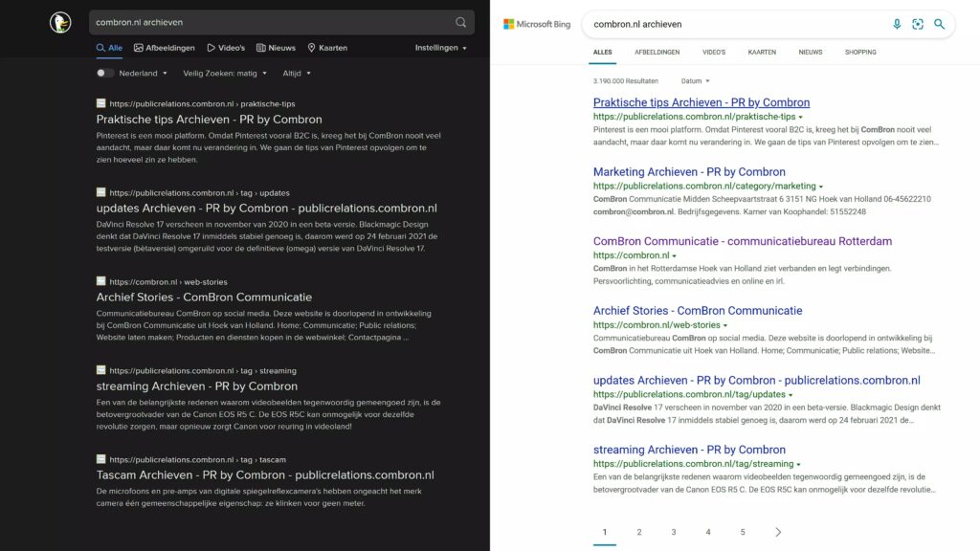Image resolution: width=980 pixels, height=551 pixels.
Task: Open Praktische tips Archieven link in Bing
Action: (702, 102)
